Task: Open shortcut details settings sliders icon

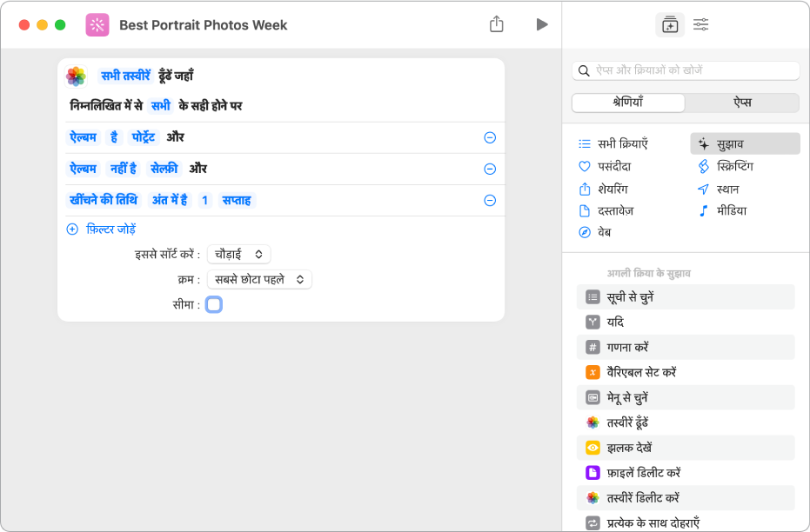Action: 700,25
